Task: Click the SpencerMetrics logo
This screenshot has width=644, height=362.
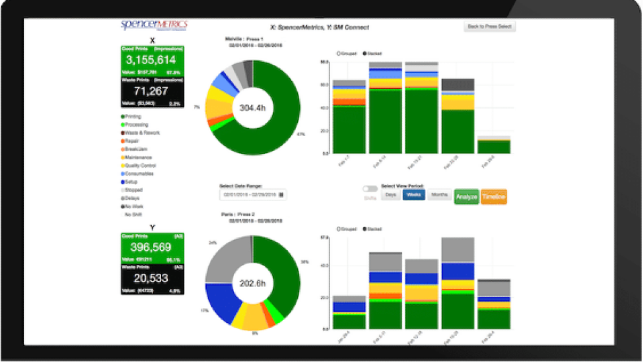Action: (x=154, y=25)
